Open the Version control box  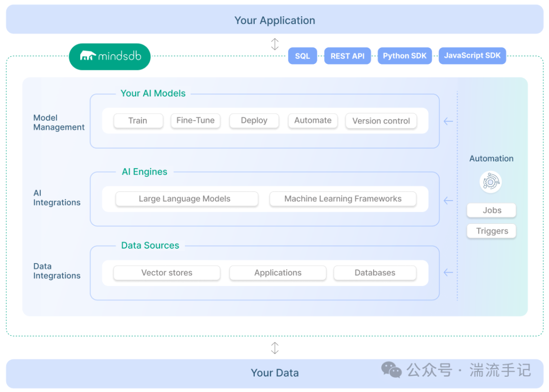[x=381, y=121]
